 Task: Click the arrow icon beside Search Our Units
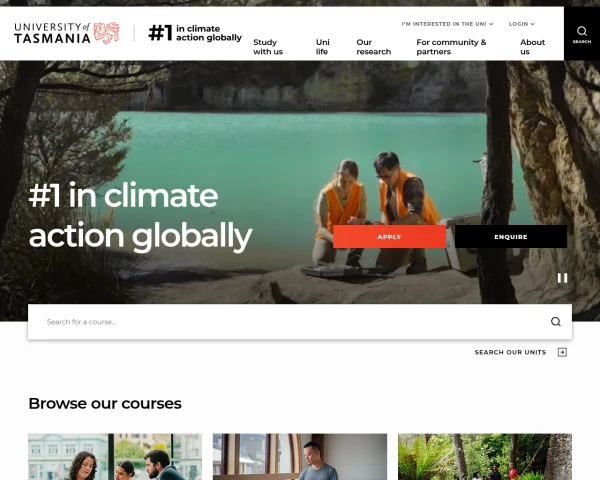pyautogui.click(x=562, y=352)
